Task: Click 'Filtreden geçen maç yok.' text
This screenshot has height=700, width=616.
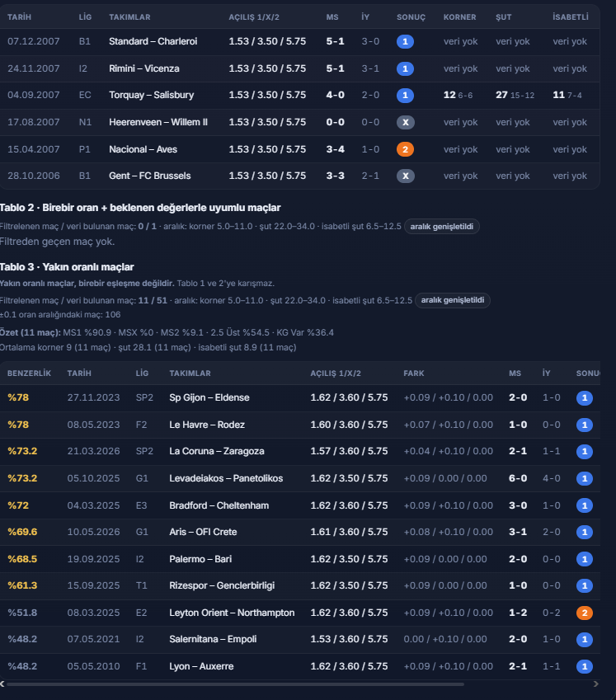Action: pyautogui.click(x=57, y=242)
